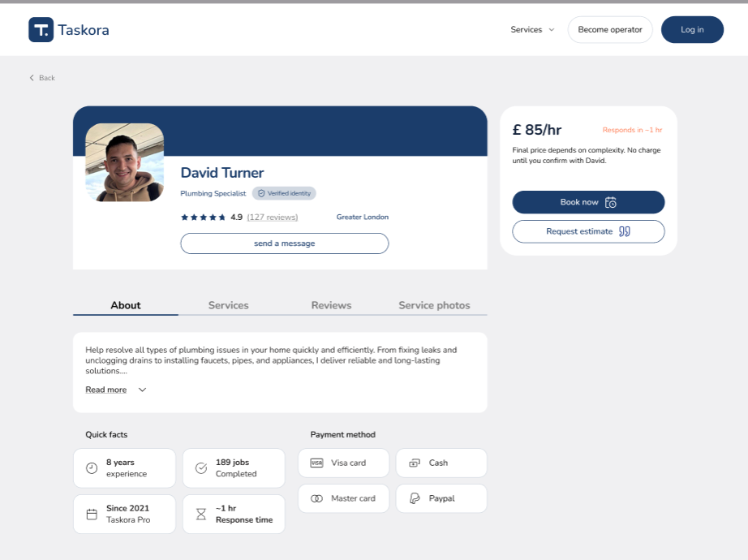The height and width of the screenshot is (560, 748).
Task: Click the Read more link
Action: tap(106, 390)
